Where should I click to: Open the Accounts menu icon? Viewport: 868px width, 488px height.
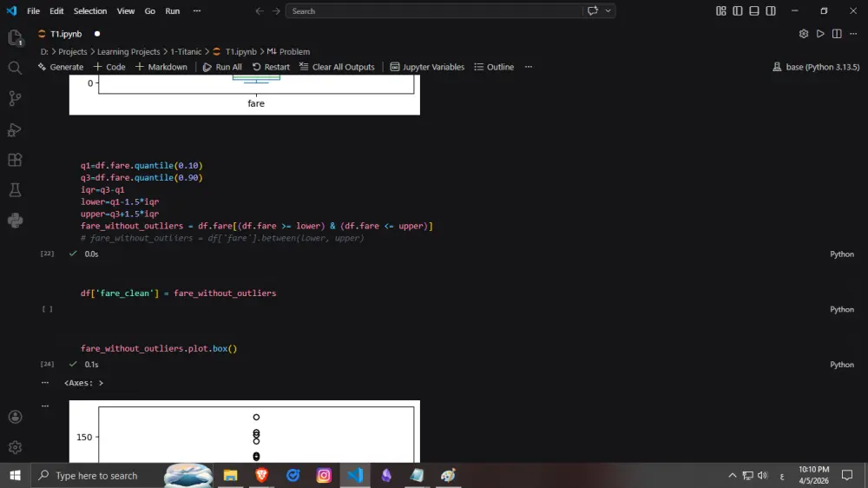pyautogui.click(x=15, y=417)
